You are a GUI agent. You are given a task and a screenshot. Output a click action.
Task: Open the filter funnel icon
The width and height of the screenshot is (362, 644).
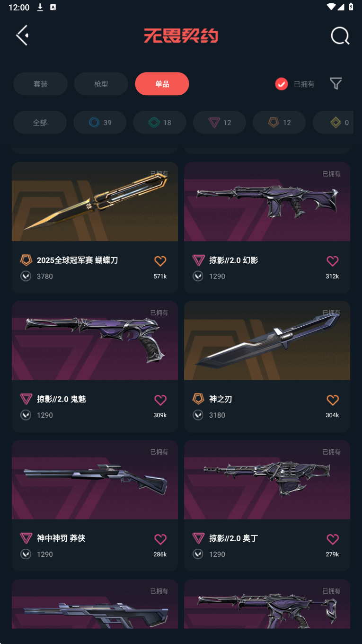(x=336, y=84)
